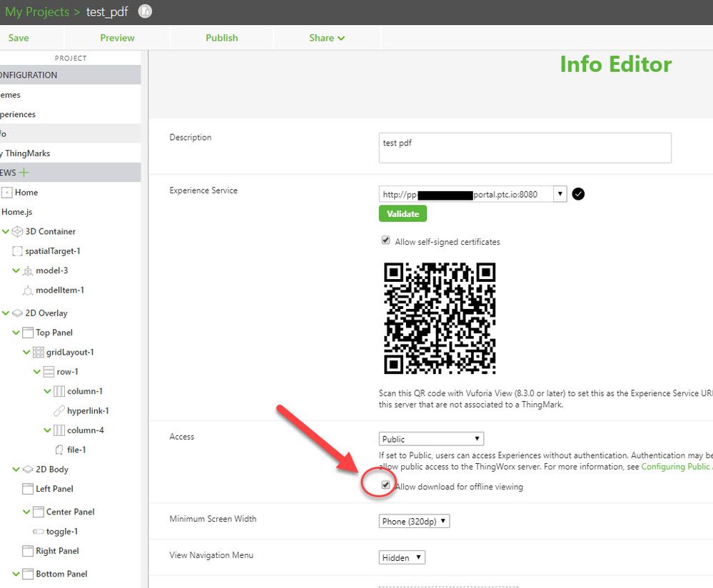
Task: Click Publish in the top toolbar
Action: [222, 38]
